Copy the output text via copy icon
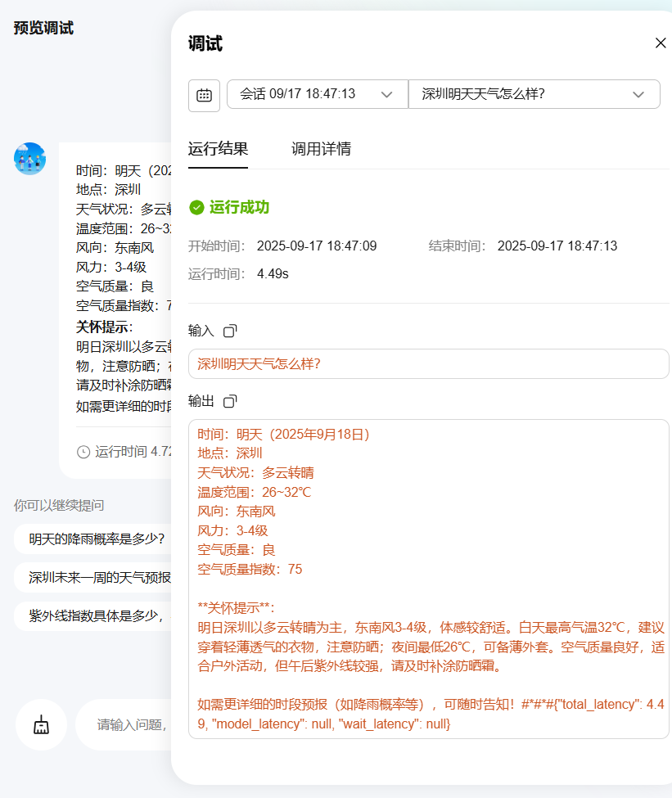The width and height of the screenshot is (672, 798). [230, 401]
